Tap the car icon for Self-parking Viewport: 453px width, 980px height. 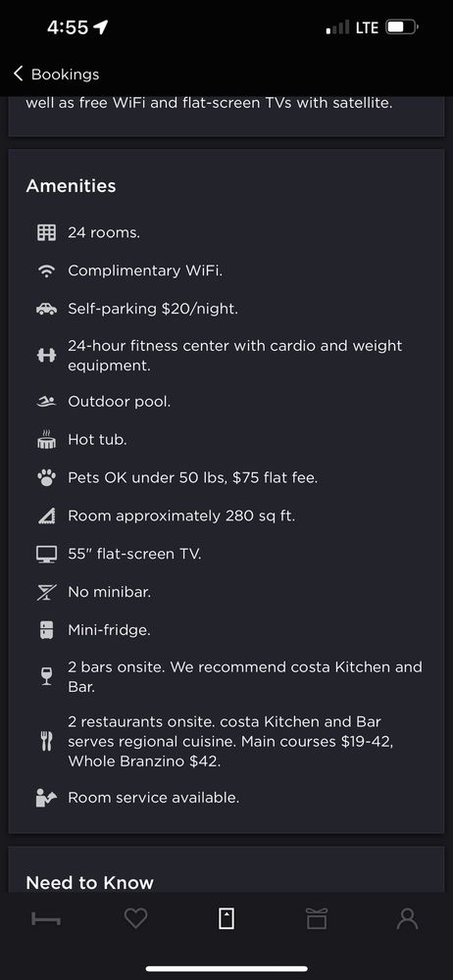(46, 309)
